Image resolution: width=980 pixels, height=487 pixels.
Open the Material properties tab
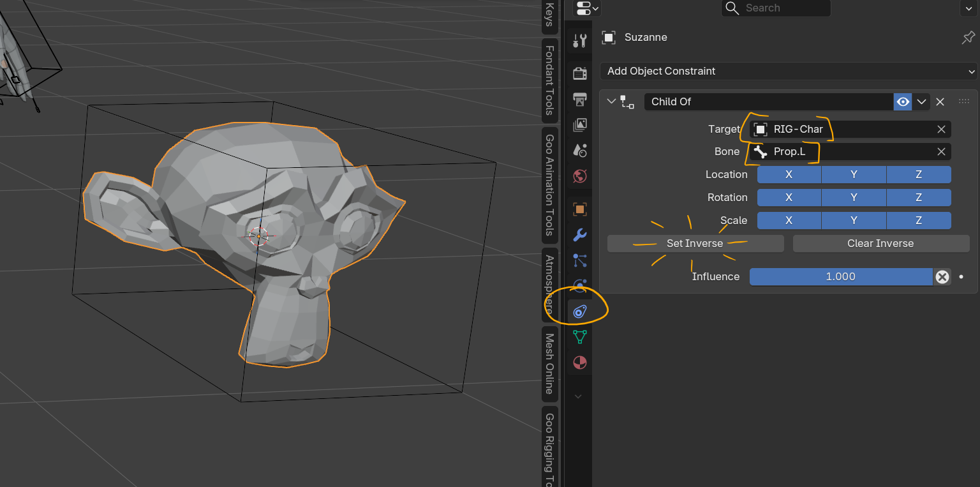pyautogui.click(x=579, y=363)
